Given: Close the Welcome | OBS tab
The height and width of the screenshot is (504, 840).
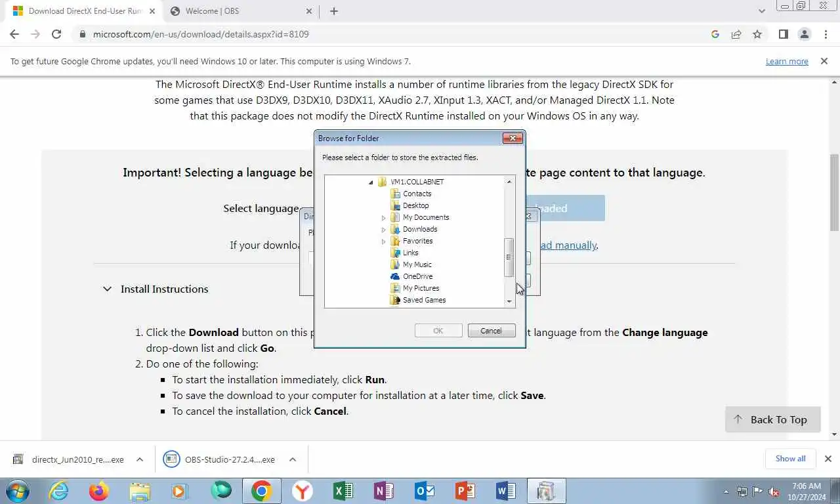Looking at the screenshot, I should pos(309,11).
